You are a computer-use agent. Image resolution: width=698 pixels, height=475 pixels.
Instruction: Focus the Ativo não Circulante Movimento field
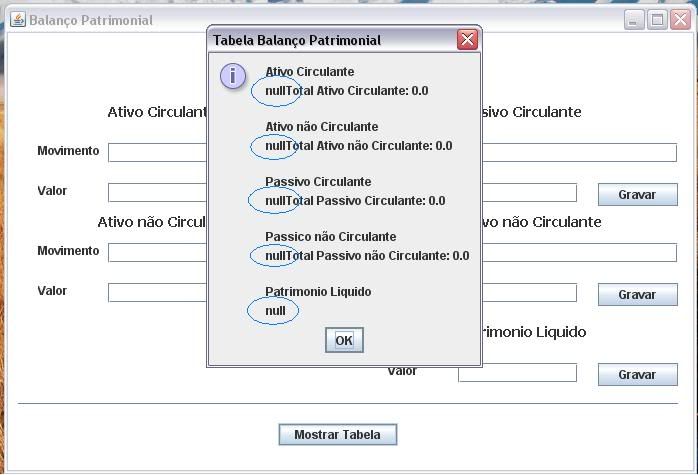(x=157, y=253)
